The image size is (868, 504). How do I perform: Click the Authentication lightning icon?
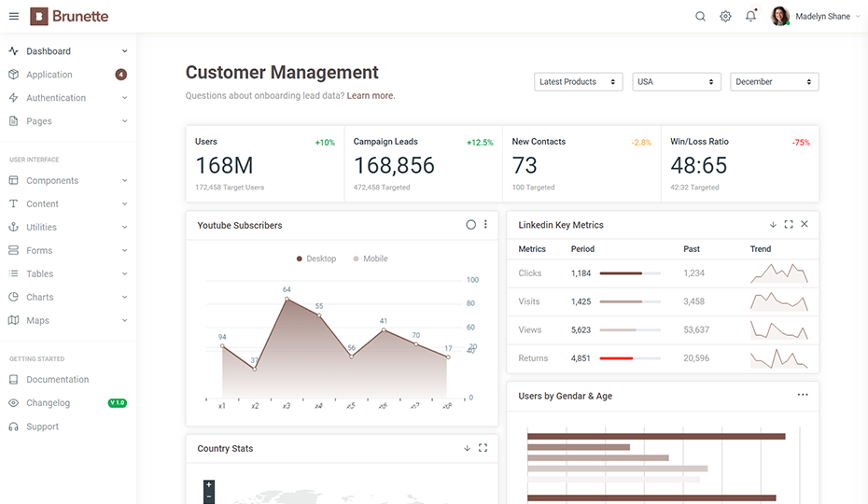click(14, 97)
